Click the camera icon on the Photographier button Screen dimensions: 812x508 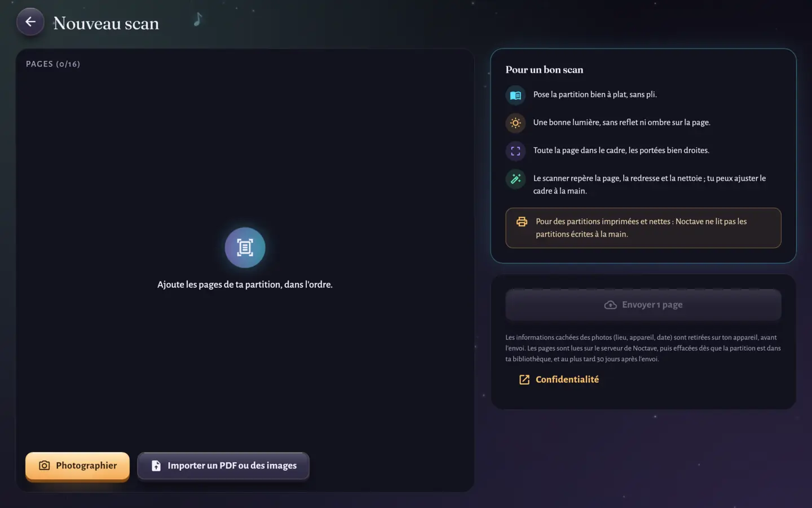45,466
